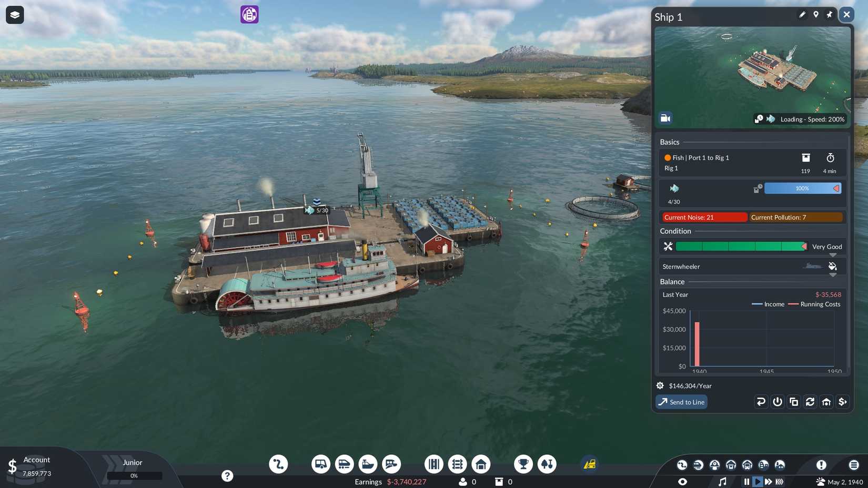Rename Ship 1 with the pencil icon

(802, 15)
